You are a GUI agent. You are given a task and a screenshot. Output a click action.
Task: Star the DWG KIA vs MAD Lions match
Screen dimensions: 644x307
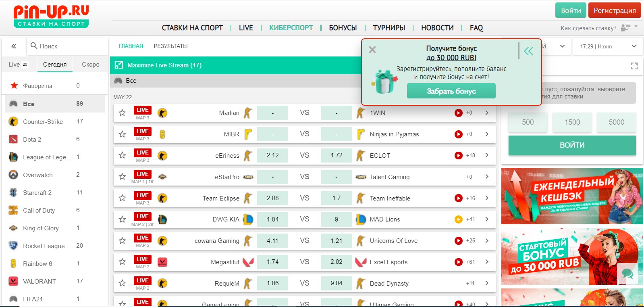coord(123,219)
